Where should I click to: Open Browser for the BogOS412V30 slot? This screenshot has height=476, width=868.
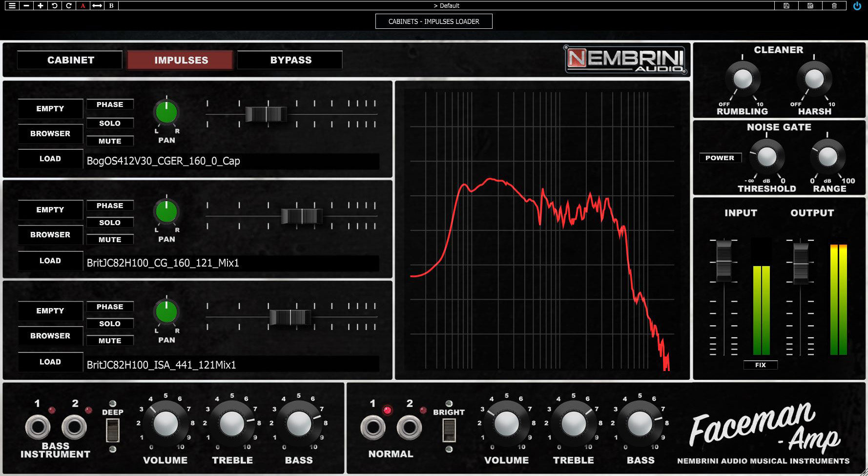(x=50, y=133)
